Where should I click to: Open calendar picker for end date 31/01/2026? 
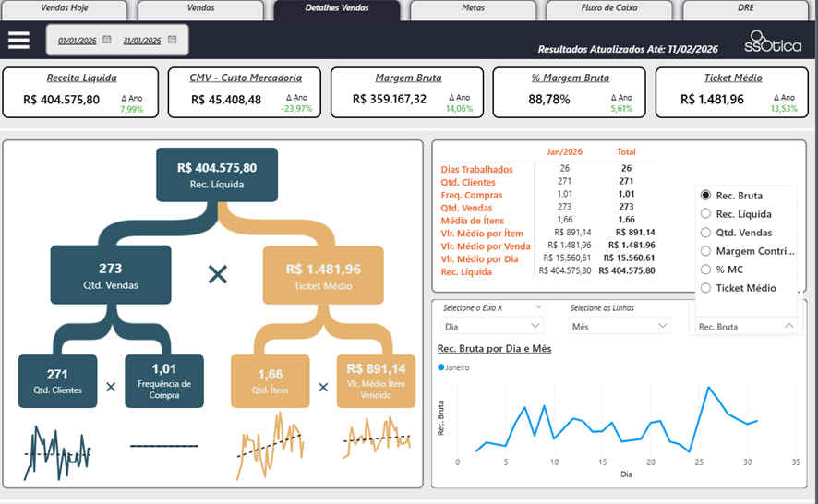pyautogui.click(x=172, y=40)
